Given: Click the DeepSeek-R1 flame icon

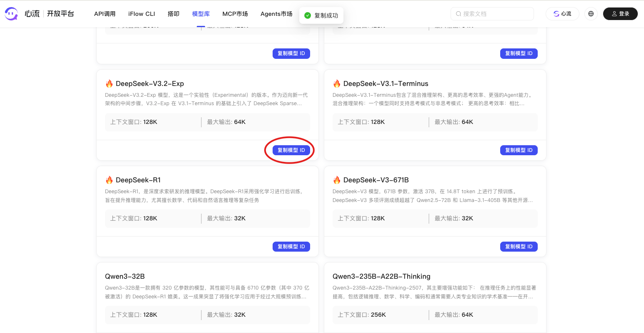Looking at the screenshot, I should [109, 180].
